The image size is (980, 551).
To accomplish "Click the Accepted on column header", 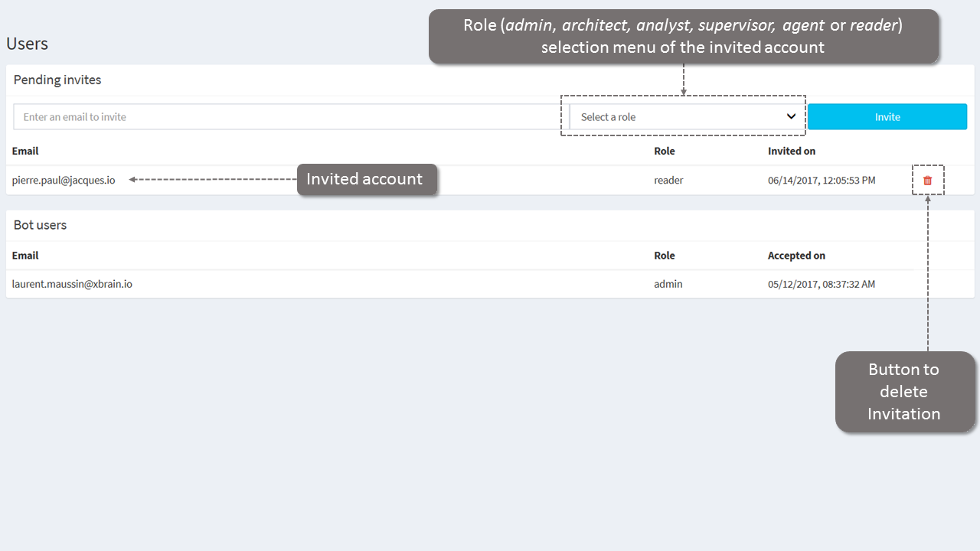I will (796, 256).
